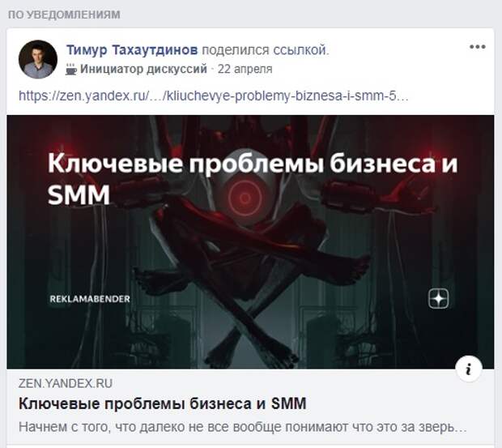502x448 pixels.
Task: Open the three-dot post options menu
Action: pos(478,47)
